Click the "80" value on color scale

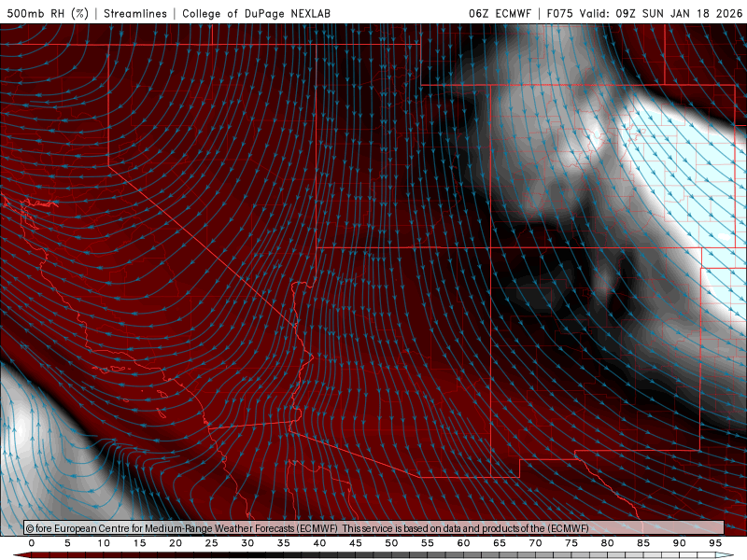point(608,543)
